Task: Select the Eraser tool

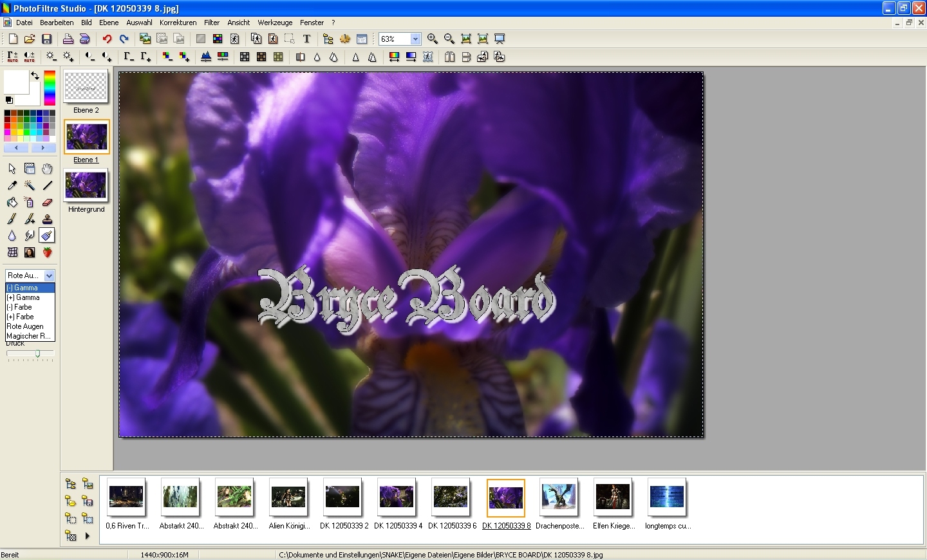Action: (47, 202)
